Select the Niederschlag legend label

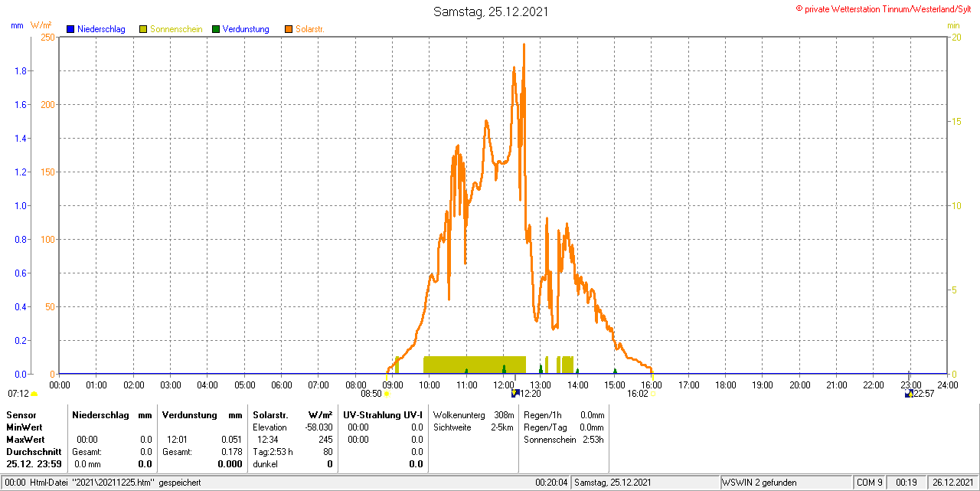tap(101, 29)
